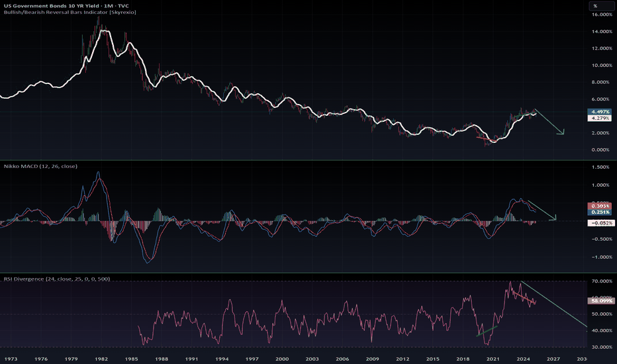Click the -0.500% MACD axis label
This screenshot has width=617, height=364.
coord(601,239)
